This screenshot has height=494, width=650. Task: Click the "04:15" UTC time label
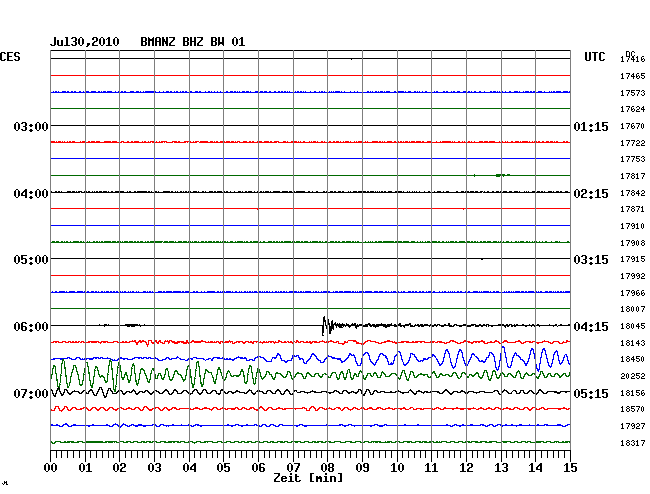pos(591,327)
